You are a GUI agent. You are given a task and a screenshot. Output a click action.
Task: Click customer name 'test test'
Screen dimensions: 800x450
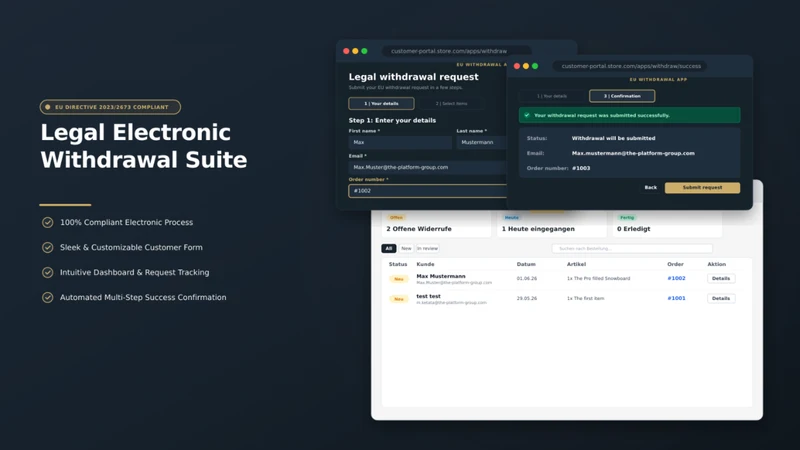click(429, 296)
